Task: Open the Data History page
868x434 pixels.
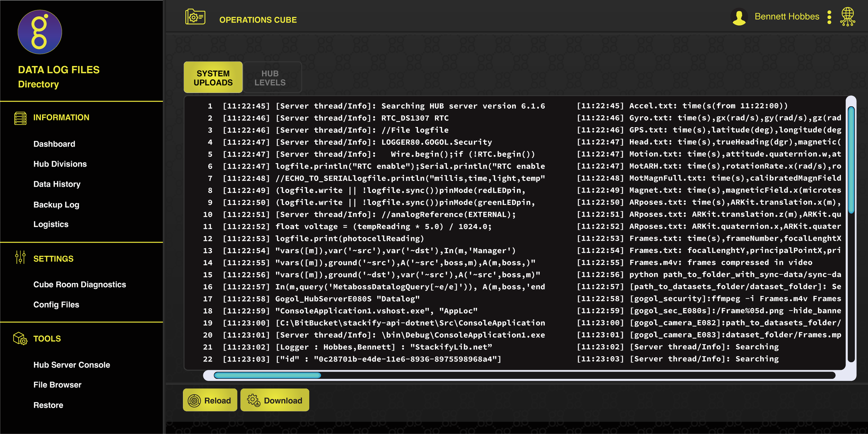Action: coord(57,184)
